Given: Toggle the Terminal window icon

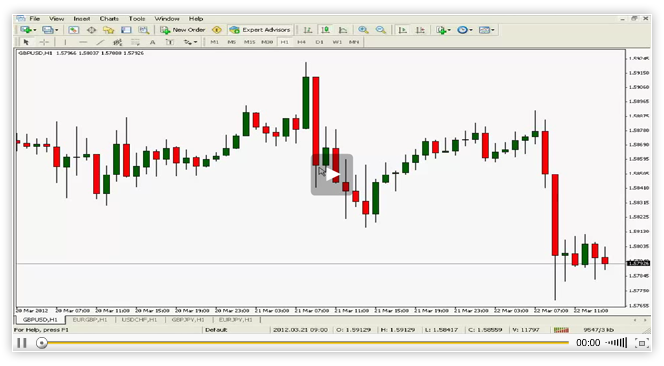Looking at the screenshot, I should tap(126, 30).
